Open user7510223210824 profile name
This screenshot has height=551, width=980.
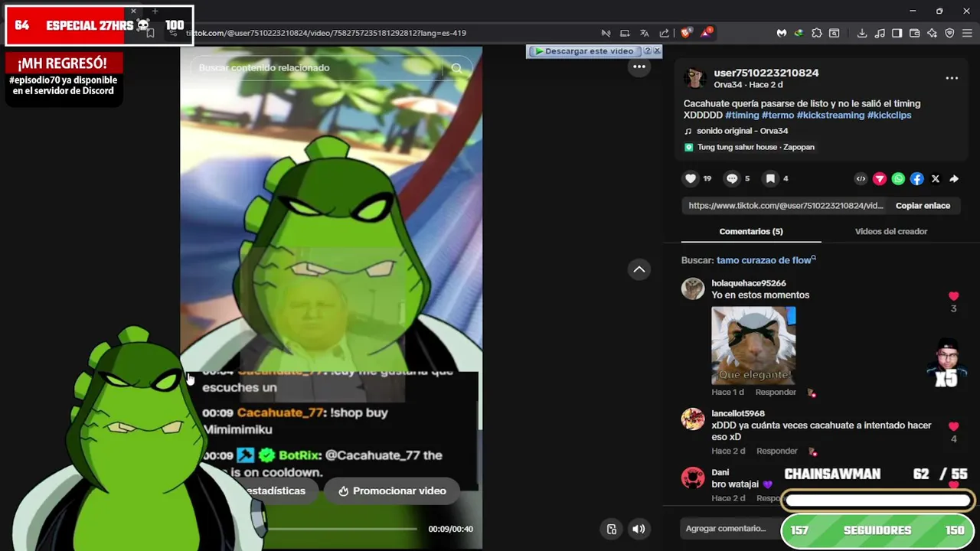click(766, 73)
